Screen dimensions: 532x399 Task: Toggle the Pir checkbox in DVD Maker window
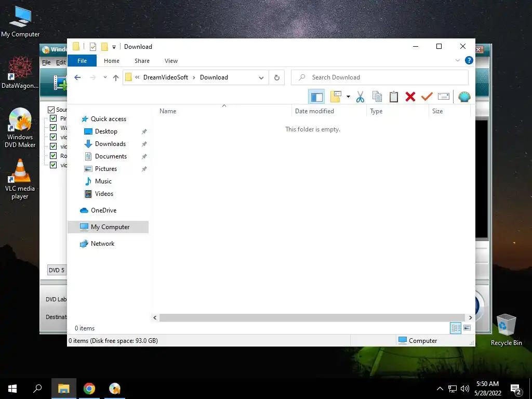(54, 118)
